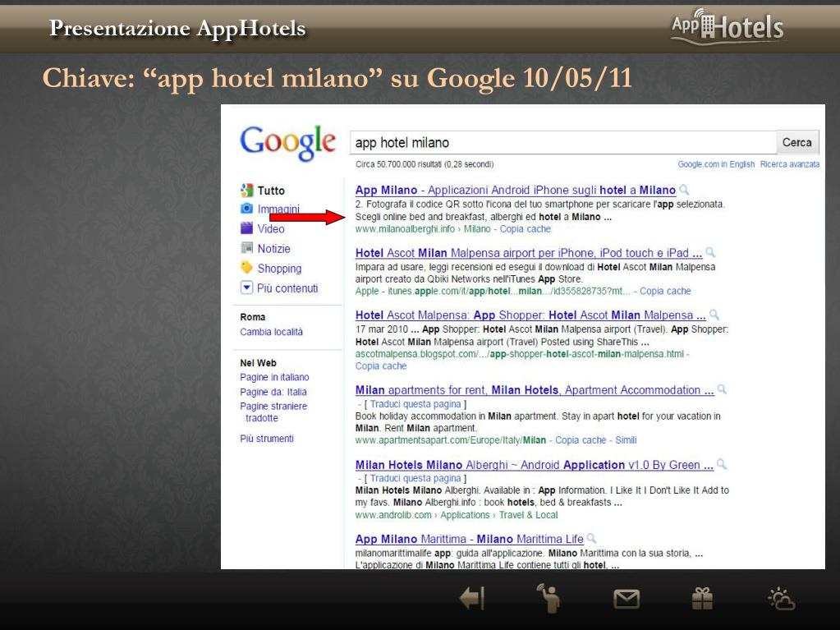
Task: Click the app hotel milano search field
Action: point(562,142)
